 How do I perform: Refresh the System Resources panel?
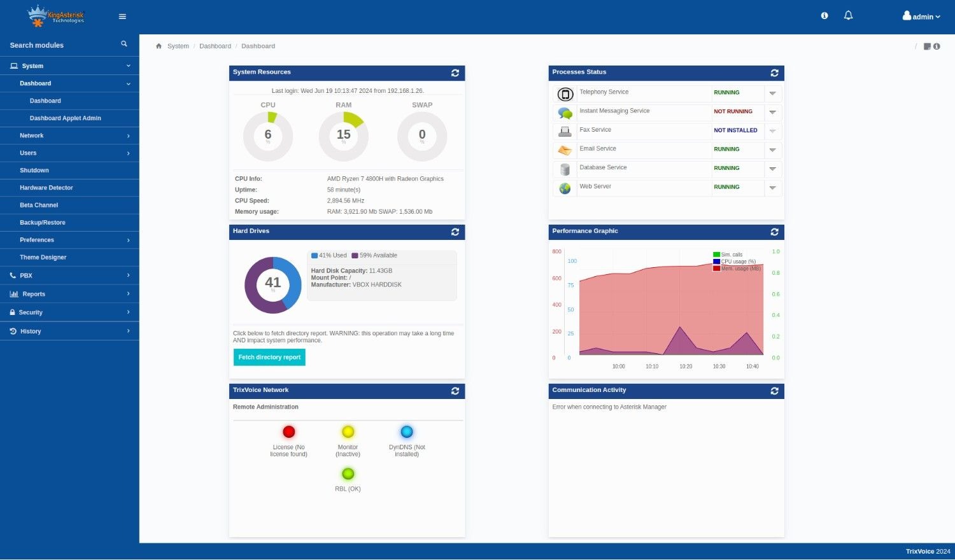[455, 73]
